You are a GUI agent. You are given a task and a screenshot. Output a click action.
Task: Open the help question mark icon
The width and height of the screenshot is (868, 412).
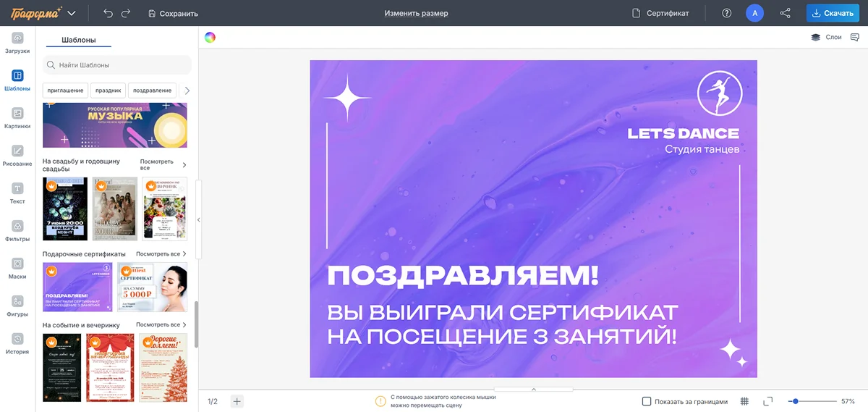coord(726,13)
